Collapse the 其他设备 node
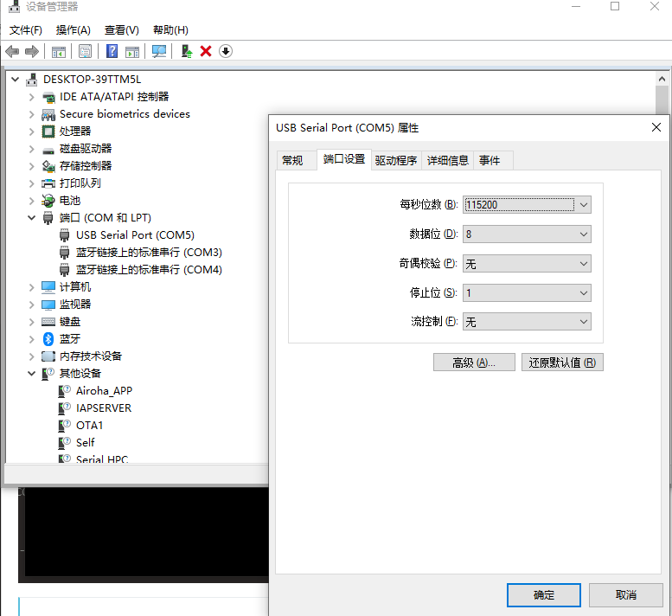Screen dimensions: 672x616 [31, 374]
